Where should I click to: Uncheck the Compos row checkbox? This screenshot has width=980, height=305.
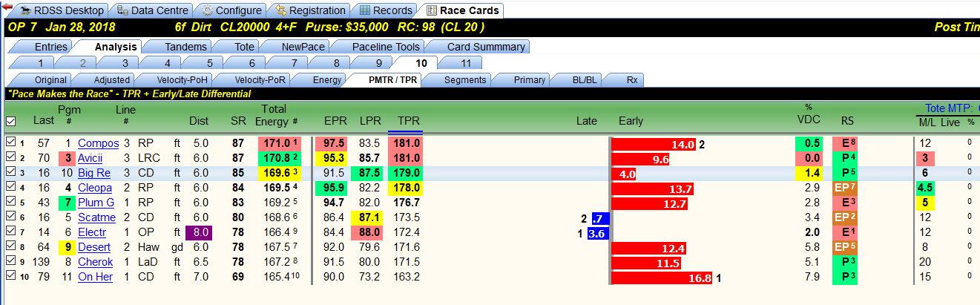pos(10,142)
